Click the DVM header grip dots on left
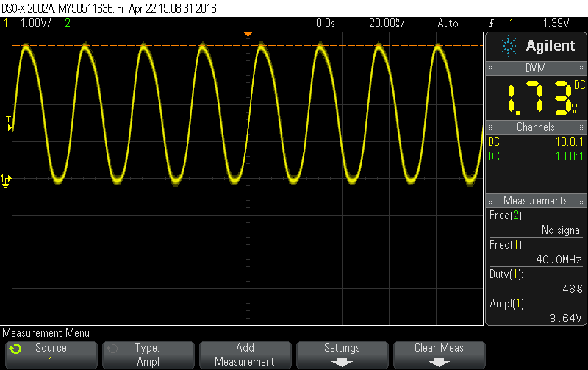 click(490, 68)
